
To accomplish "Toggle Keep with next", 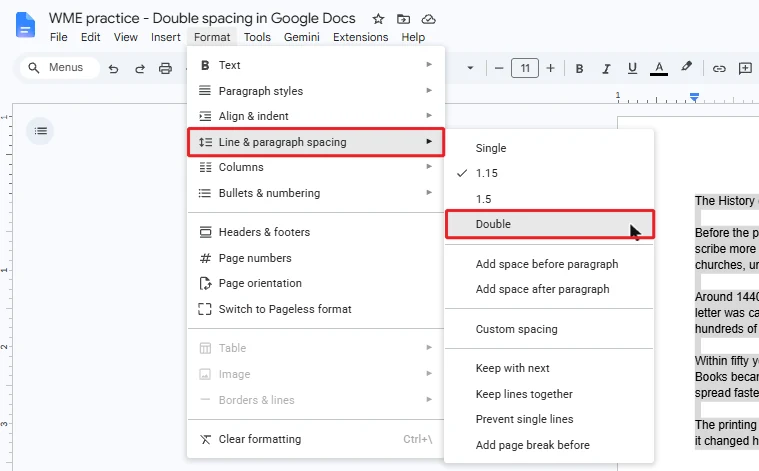I will coord(549,368).
